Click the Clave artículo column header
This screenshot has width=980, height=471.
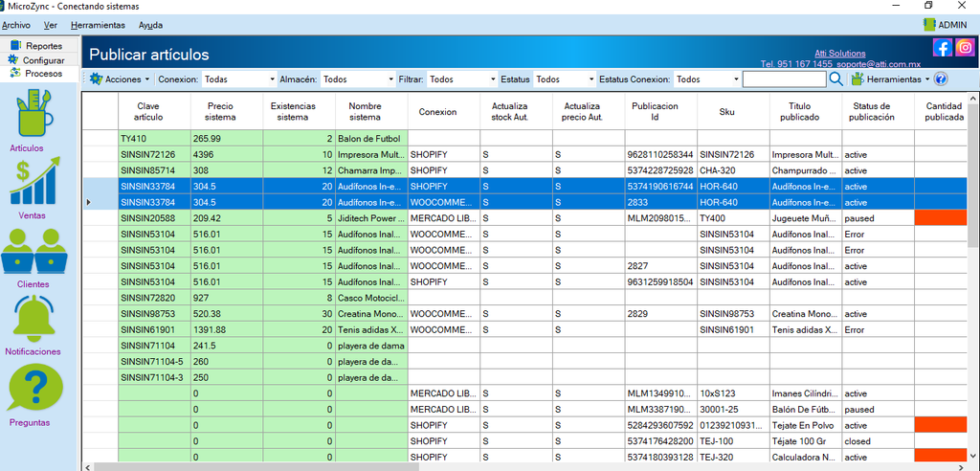click(x=154, y=111)
